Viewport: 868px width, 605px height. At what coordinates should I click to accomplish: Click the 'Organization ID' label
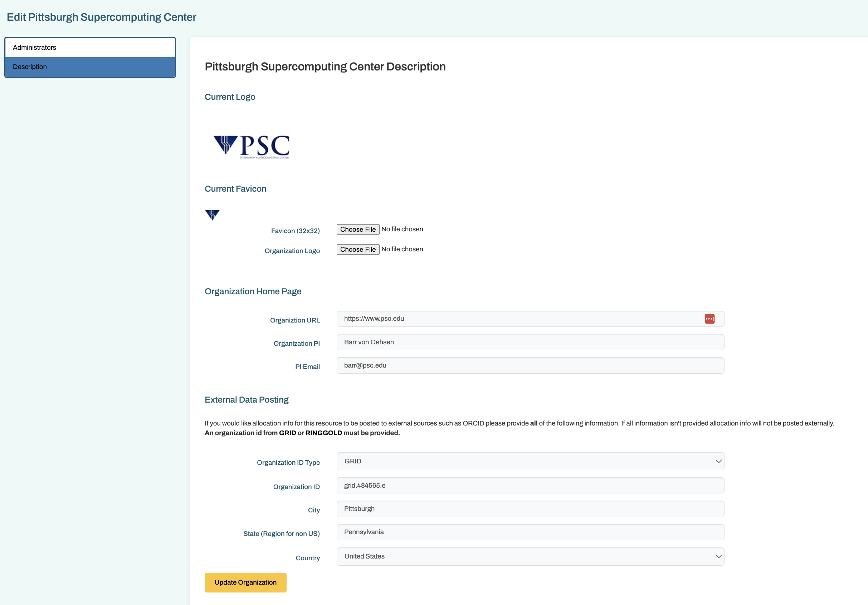296,487
